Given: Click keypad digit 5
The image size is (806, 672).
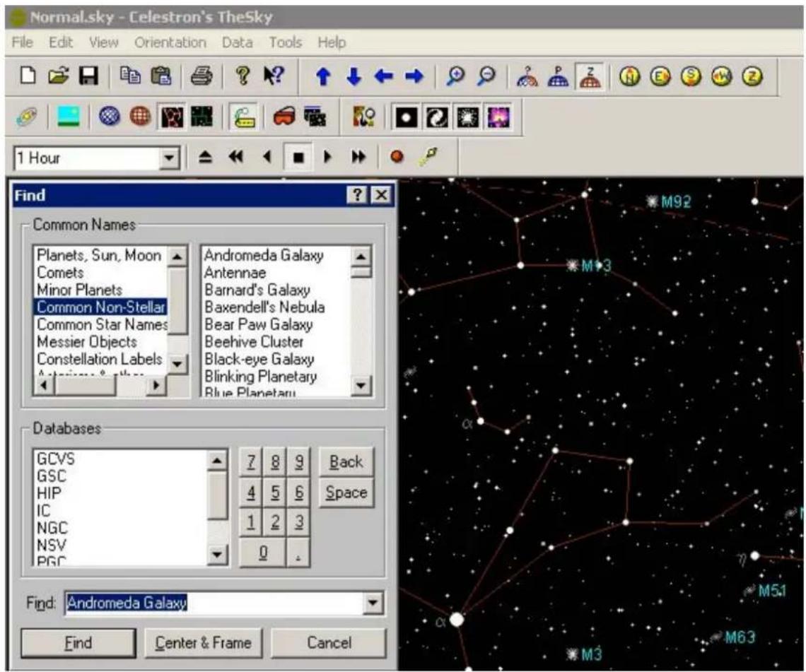Looking at the screenshot, I should pos(275,493).
